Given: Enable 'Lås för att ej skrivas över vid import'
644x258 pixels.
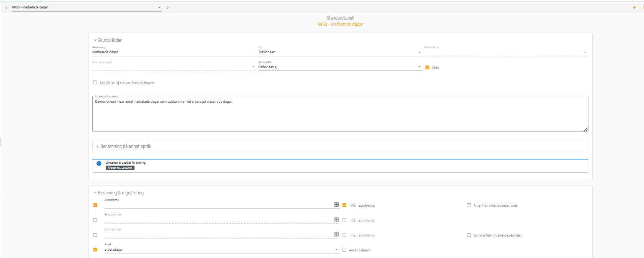Looking at the screenshot, I should pyautogui.click(x=95, y=82).
